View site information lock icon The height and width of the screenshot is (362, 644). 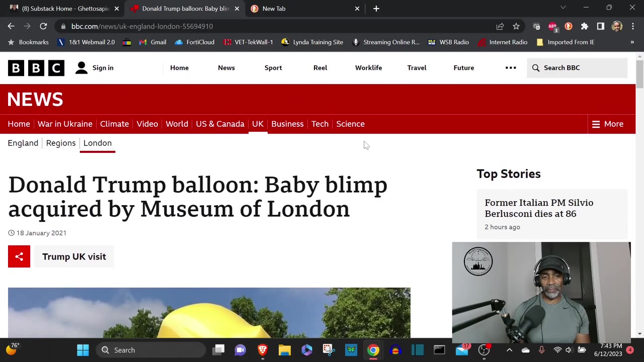[63, 26]
